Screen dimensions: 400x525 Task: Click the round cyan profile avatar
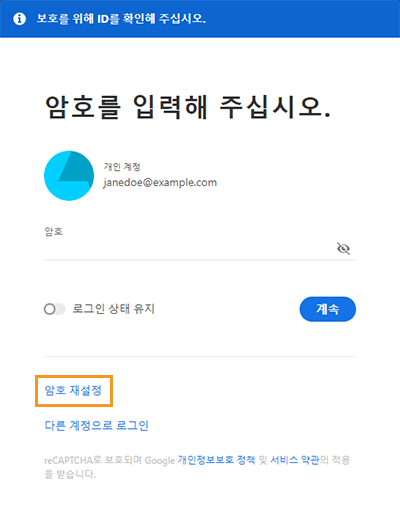point(69,175)
